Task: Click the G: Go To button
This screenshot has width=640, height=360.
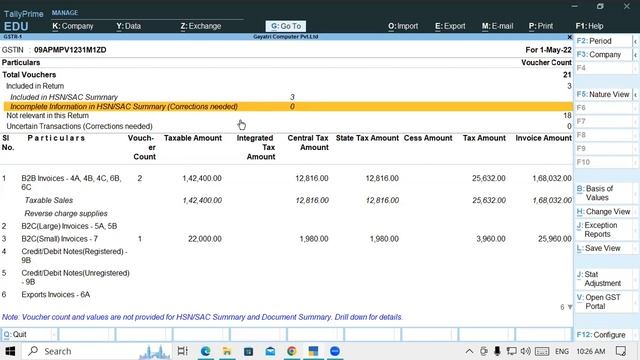Action: [x=286, y=26]
